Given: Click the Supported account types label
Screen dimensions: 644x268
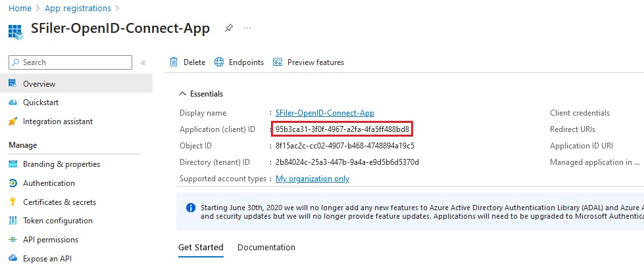Looking at the screenshot, I should tap(223, 179).
